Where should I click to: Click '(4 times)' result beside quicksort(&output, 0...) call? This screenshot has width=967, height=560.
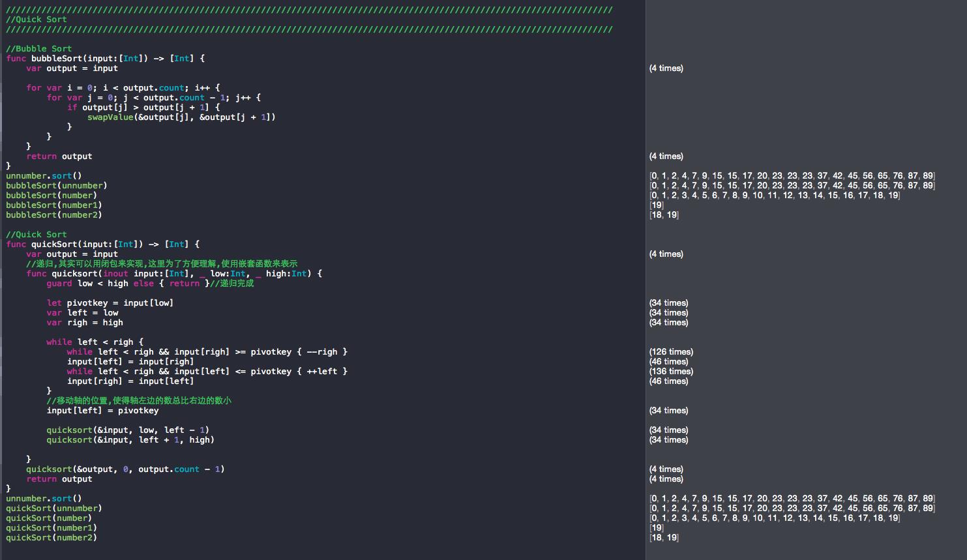click(x=666, y=469)
